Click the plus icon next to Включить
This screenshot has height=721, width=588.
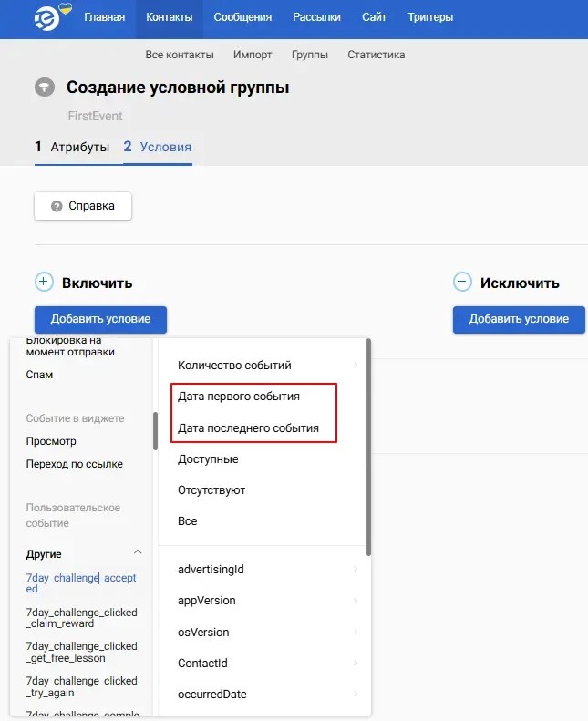[x=44, y=283]
